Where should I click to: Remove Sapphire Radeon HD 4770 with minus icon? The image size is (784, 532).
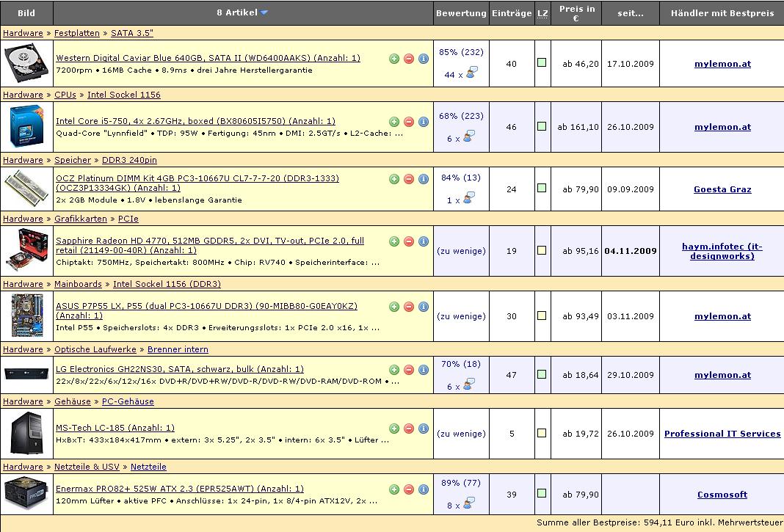tap(408, 241)
